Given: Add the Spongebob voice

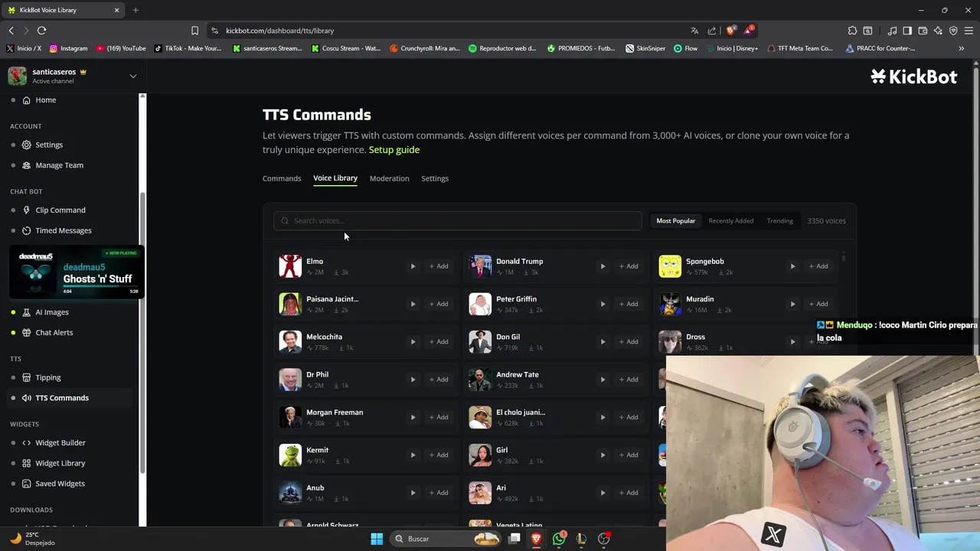Looking at the screenshot, I should click(818, 266).
